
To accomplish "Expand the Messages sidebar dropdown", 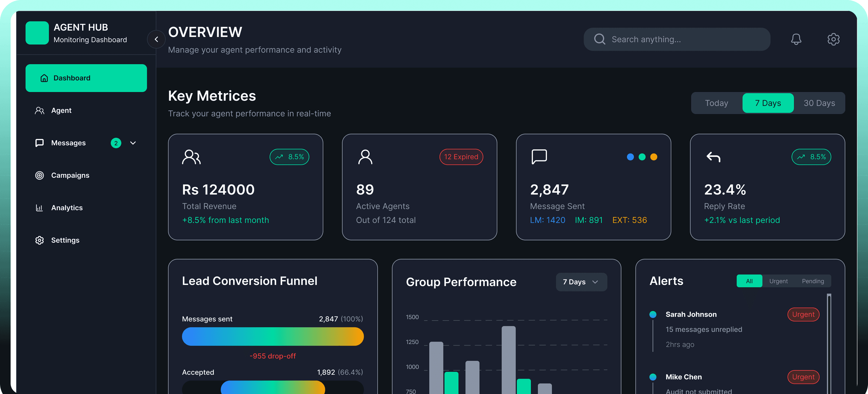I will point(133,143).
